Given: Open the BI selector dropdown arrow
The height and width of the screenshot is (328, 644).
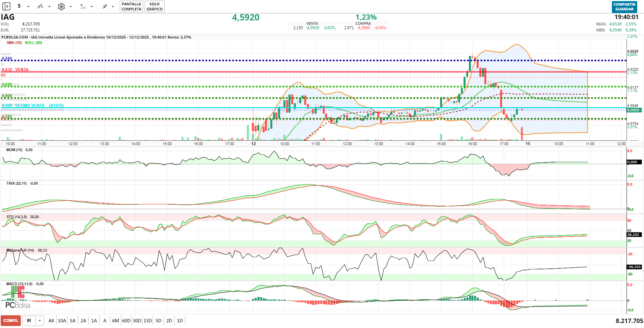Looking at the screenshot, I should [x=40, y=321].
